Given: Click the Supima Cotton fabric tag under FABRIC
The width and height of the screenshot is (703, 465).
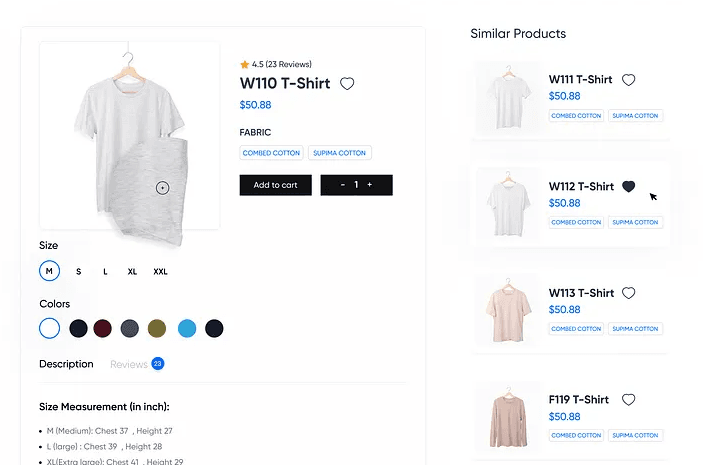Looking at the screenshot, I should pos(339,153).
